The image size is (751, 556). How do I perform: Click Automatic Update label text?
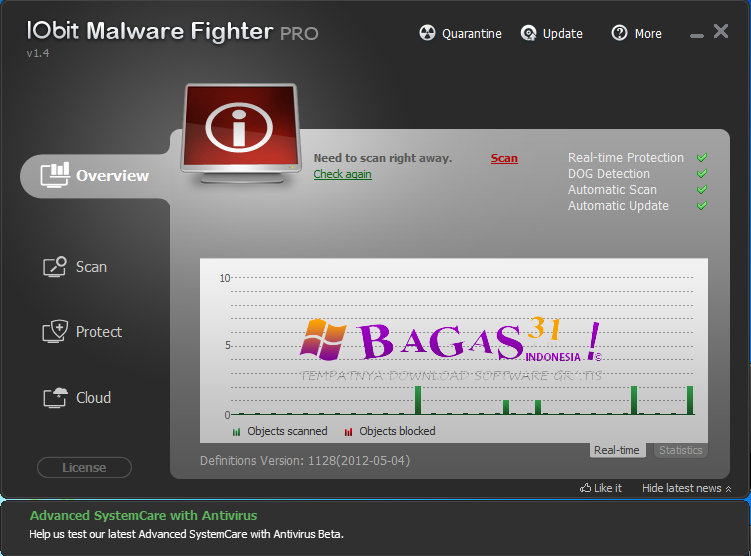(x=618, y=206)
